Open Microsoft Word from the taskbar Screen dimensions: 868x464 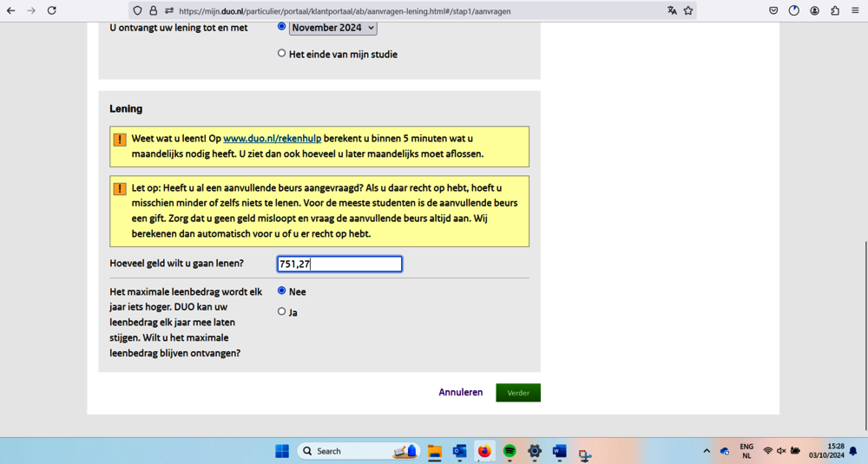coord(560,451)
